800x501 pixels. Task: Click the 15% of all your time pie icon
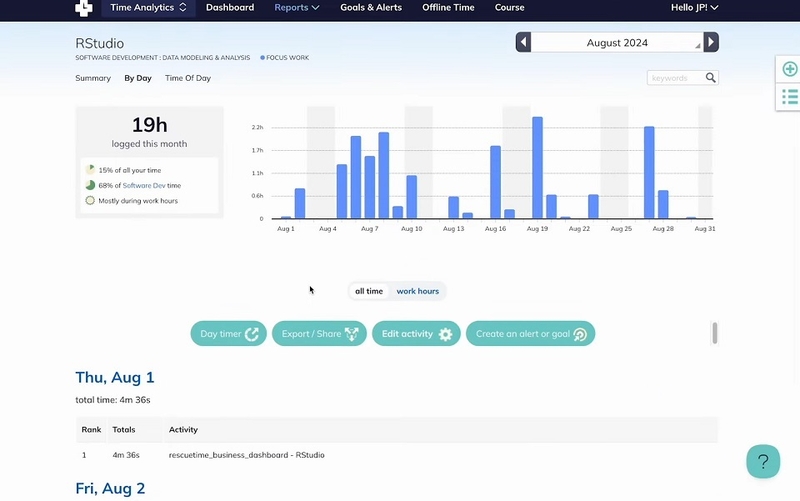(90, 170)
